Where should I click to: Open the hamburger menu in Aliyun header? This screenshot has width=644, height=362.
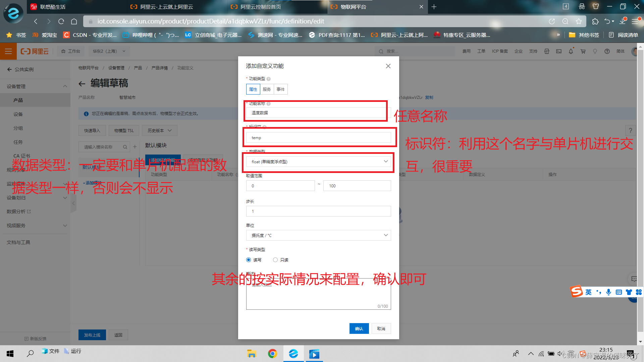[x=8, y=51]
